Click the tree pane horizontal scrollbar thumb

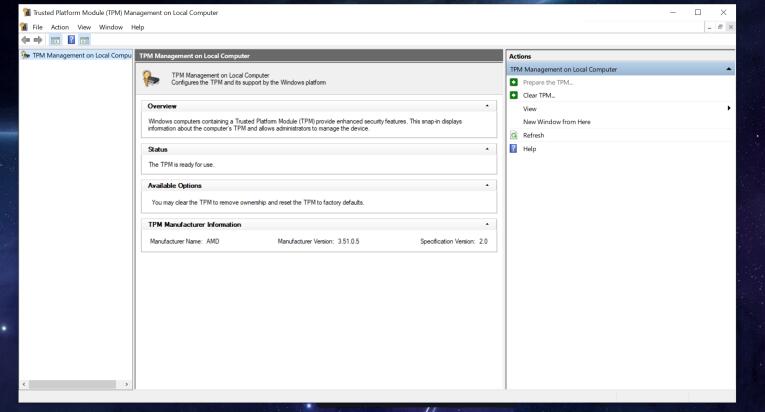[x=72, y=384]
